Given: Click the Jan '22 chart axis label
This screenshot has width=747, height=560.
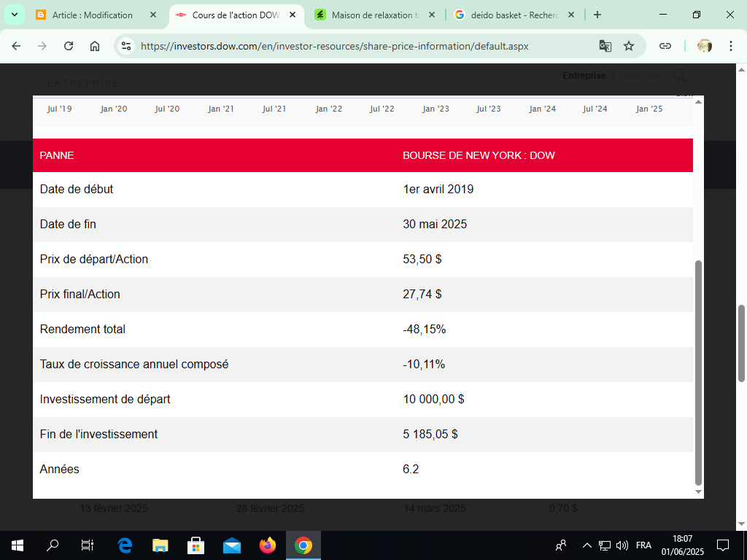Looking at the screenshot, I should point(329,109).
